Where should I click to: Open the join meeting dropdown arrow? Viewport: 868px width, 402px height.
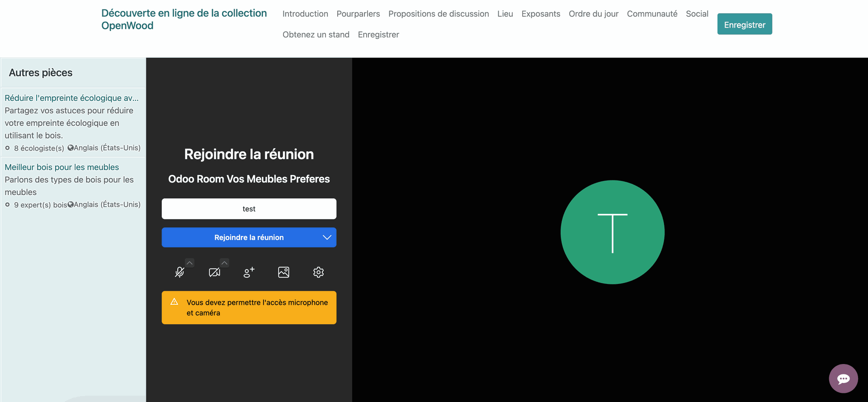click(x=327, y=237)
